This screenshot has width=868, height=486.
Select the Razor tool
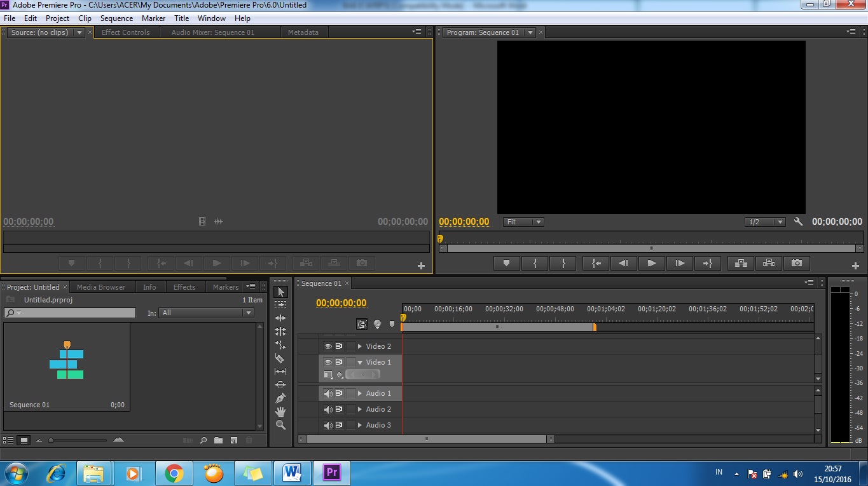[x=280, y=358]
